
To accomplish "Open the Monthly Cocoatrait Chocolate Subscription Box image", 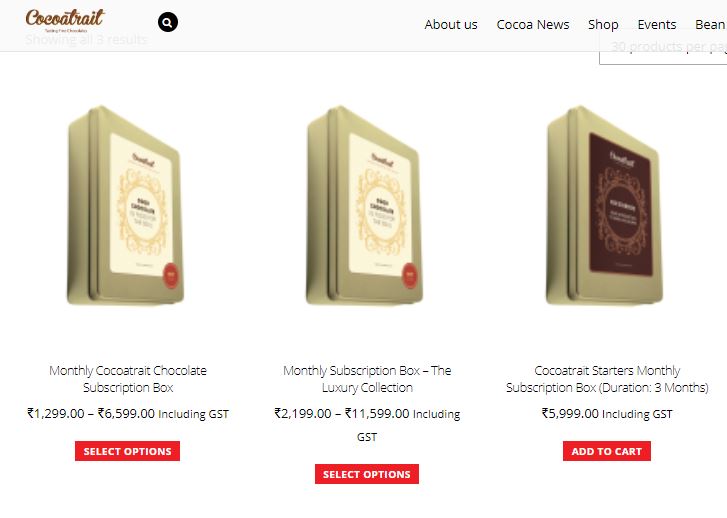I will [126, 206].
